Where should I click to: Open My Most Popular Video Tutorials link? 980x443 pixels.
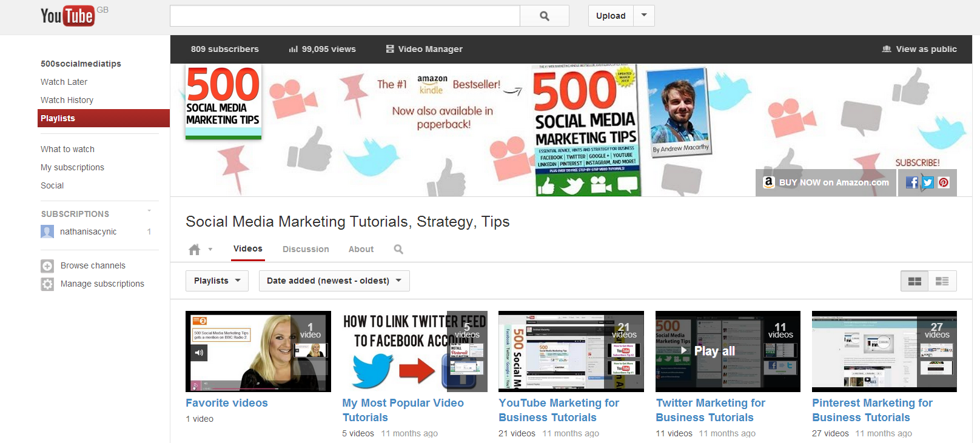click(x=403, y=410)
